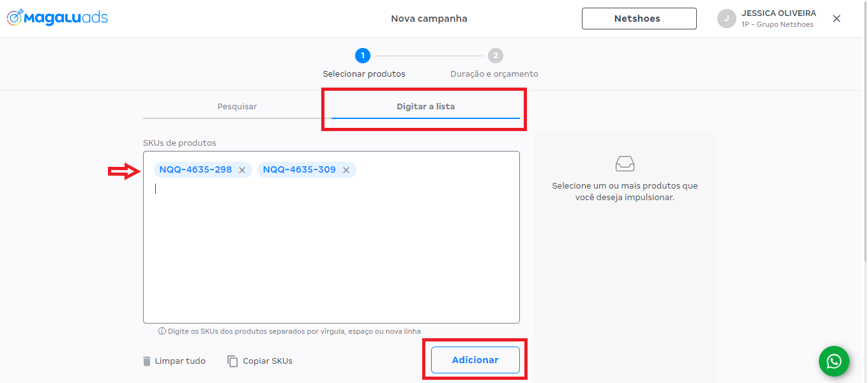Open the Netshoes account selector

click(639, 19)
